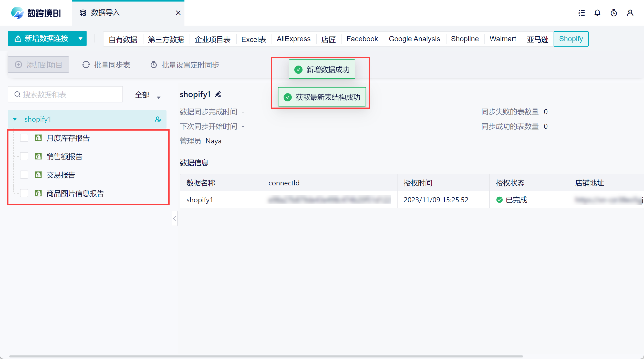Open the notifications bell
This screenshot has height=359, width=644.
597,13
